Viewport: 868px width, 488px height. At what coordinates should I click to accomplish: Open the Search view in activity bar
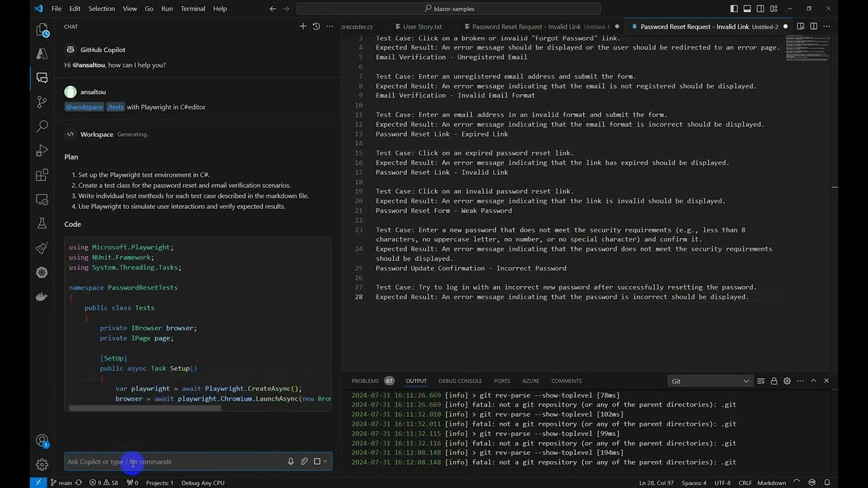[42, 126]
